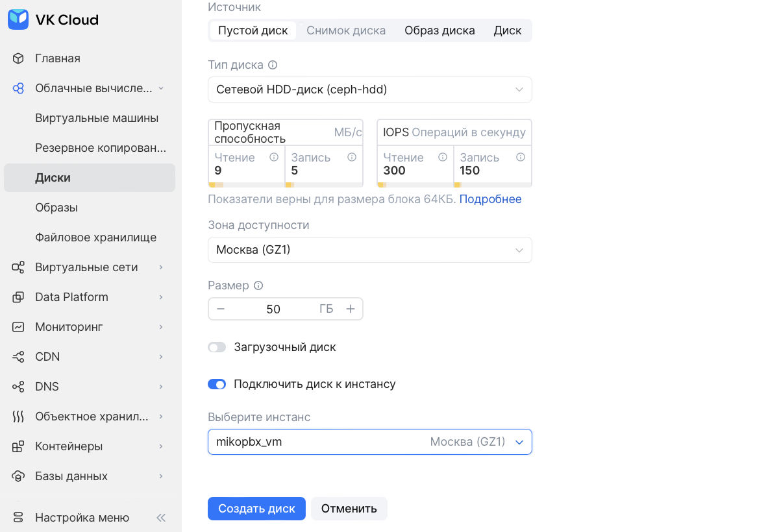
Task: Click the Data Platform sidebar icon
Action: pyautogui.click(x=18, y=297)
